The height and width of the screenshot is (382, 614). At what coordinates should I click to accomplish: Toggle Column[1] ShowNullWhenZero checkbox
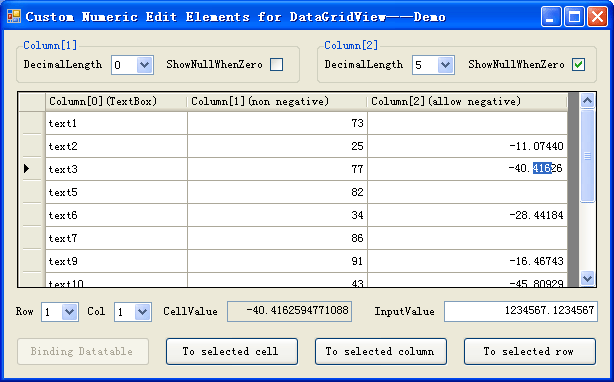(276, 65)
